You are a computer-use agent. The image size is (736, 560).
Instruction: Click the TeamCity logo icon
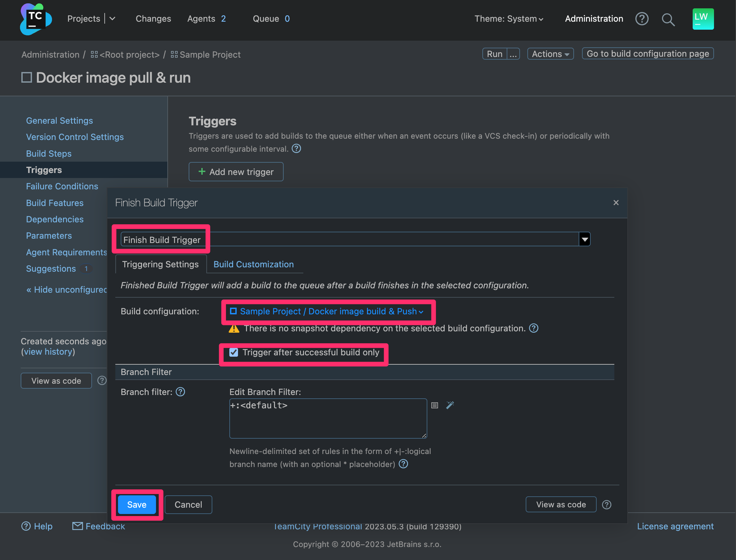(36, 19)
